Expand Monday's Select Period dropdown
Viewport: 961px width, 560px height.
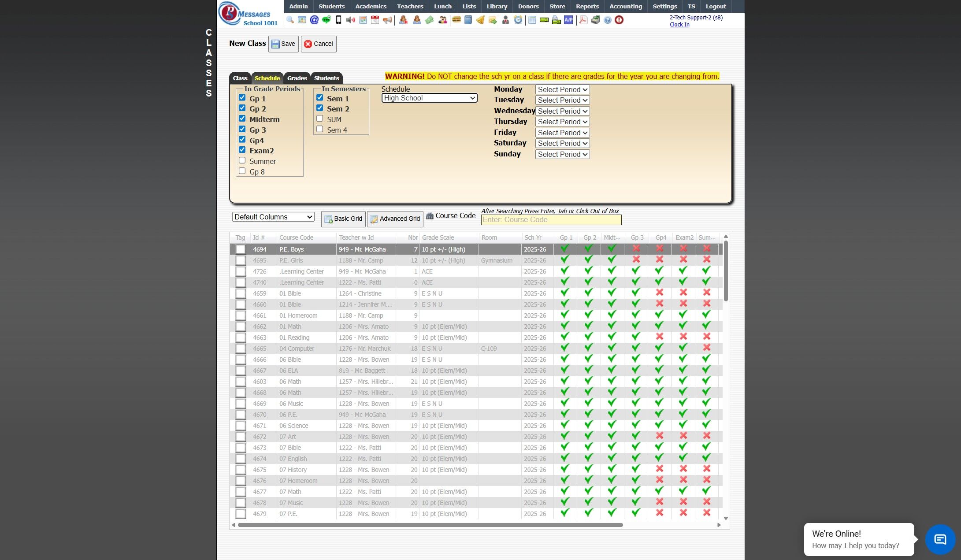coord(562,89)
